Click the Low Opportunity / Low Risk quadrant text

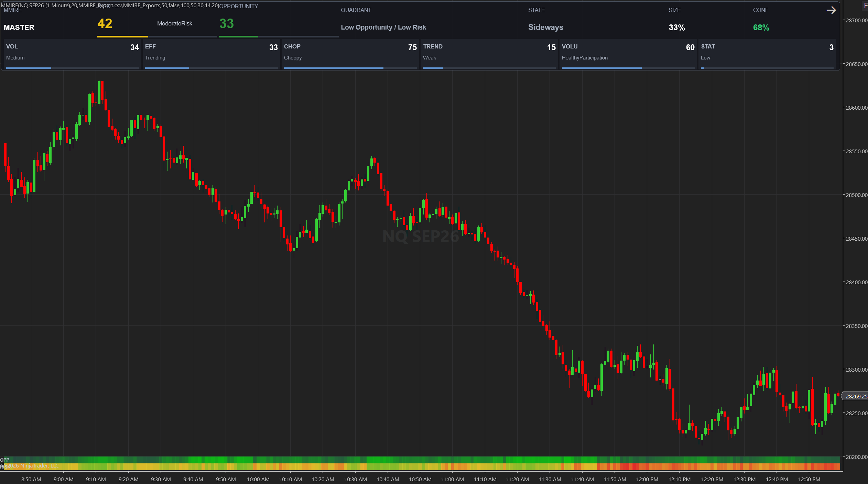(x=383, y=27)
